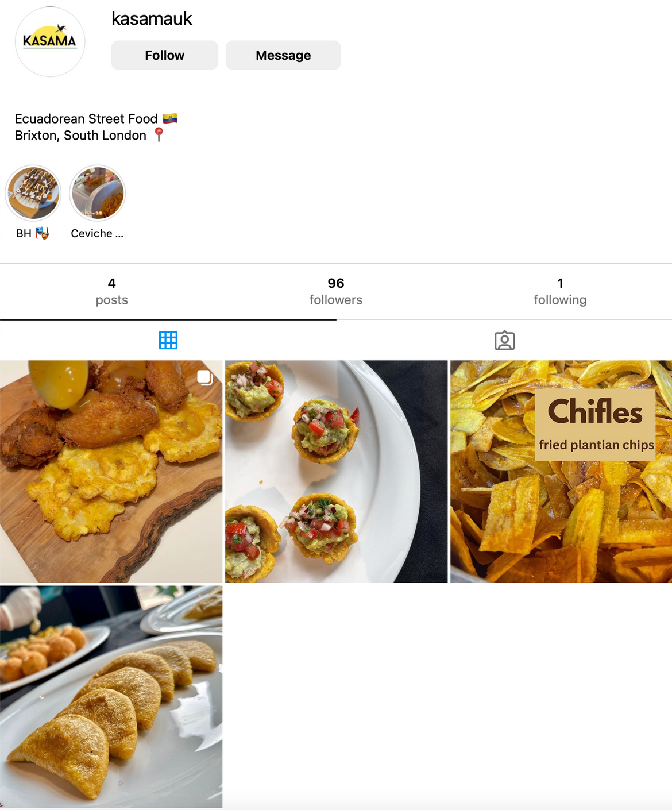Open the 96 followers list

(336, 291)
